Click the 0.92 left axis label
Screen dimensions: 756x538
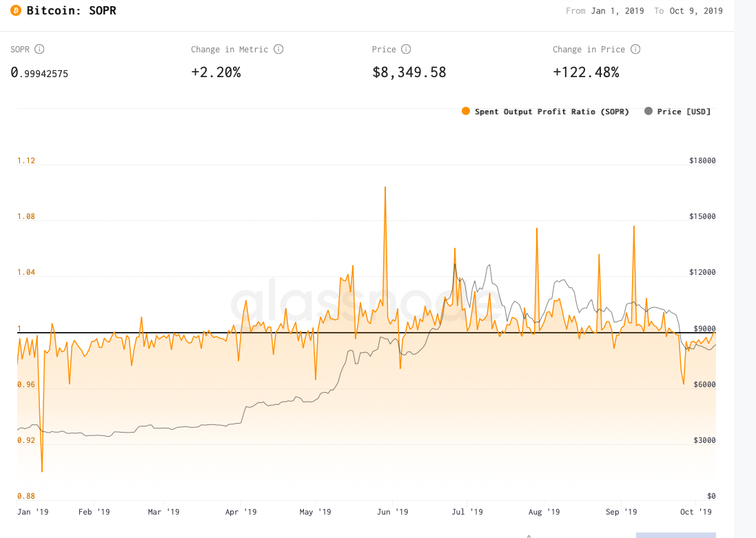26,440
